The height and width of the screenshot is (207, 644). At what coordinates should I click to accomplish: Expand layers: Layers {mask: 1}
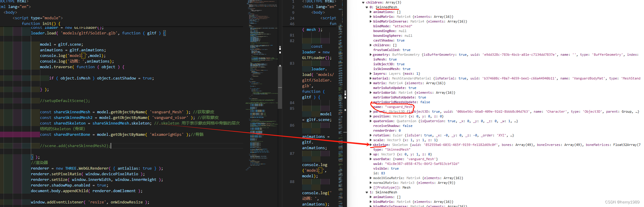click(x=371, y=74)
